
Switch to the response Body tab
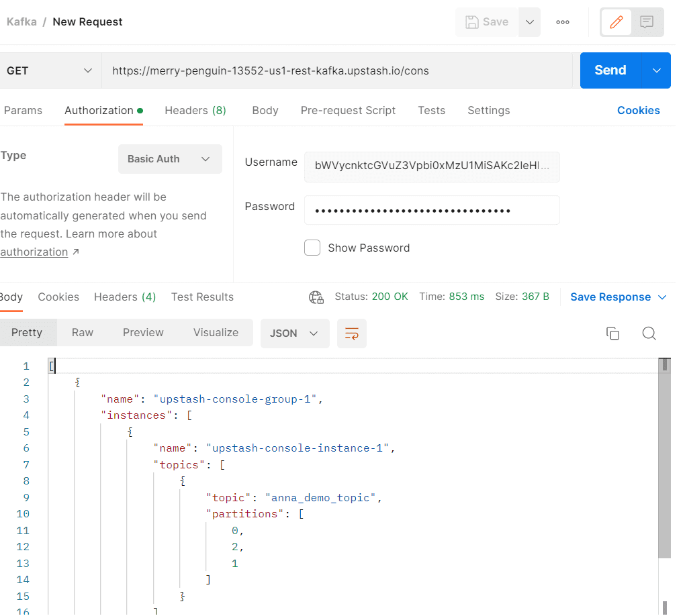coord(11,297)
